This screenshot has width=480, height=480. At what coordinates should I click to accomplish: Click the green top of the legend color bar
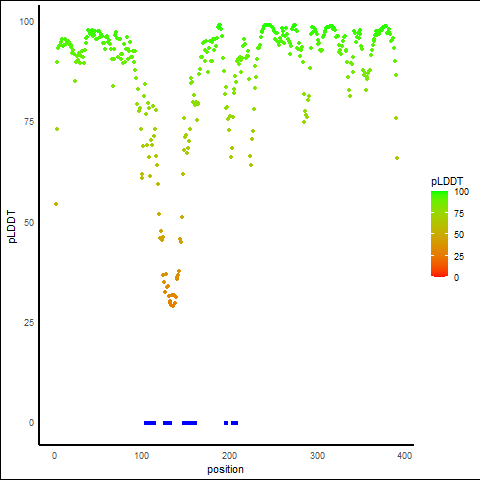pos(439,194)
